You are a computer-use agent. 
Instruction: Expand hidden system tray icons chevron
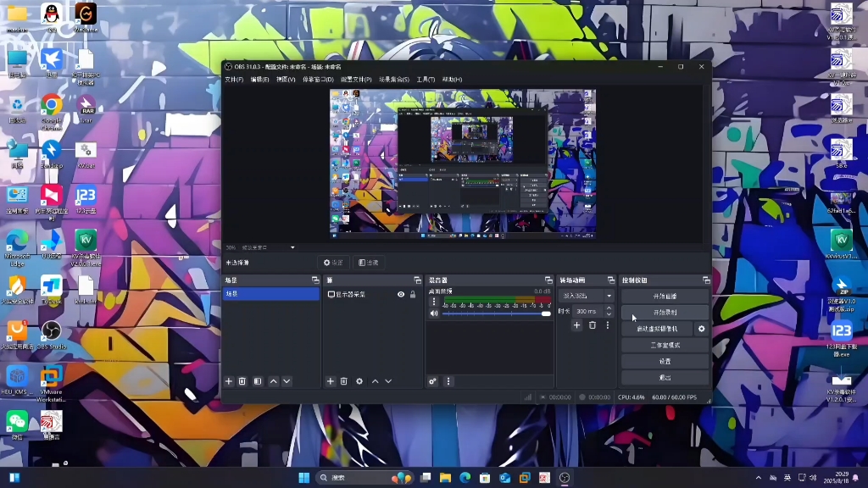point(759,478)
